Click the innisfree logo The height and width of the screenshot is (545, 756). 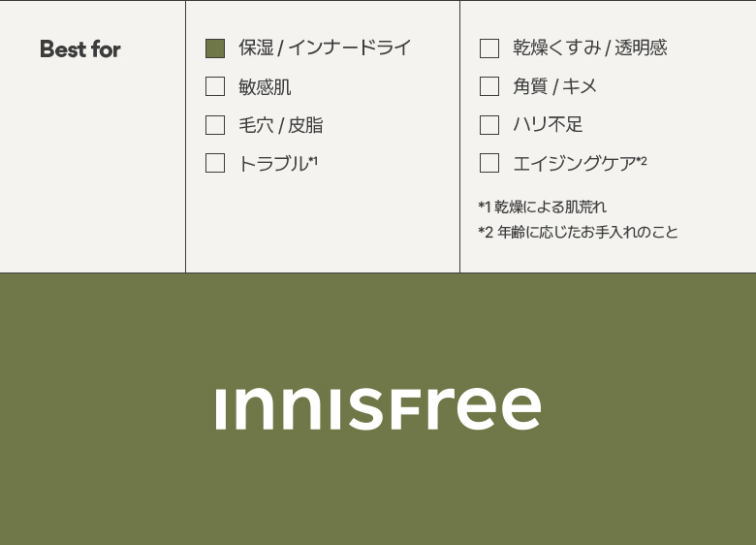[x=378, y=408]
